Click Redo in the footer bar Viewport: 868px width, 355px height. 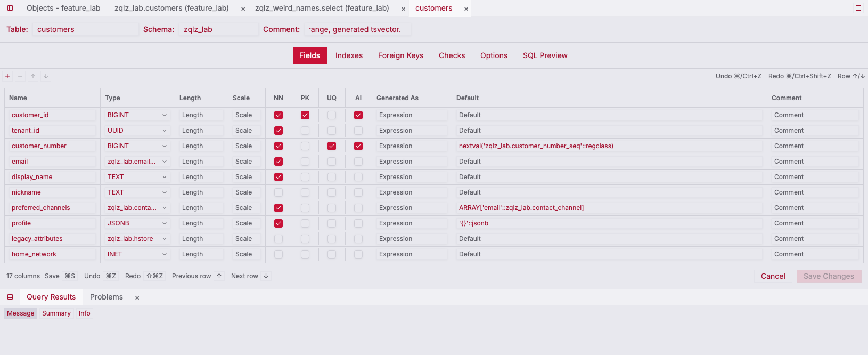133,276
